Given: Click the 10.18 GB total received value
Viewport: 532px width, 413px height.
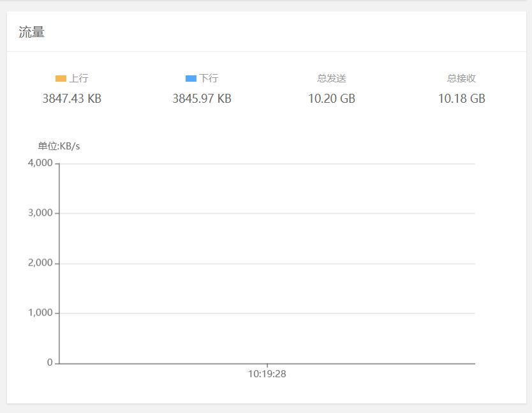Looking at the screenshot, I should click(x=461, y=99).
